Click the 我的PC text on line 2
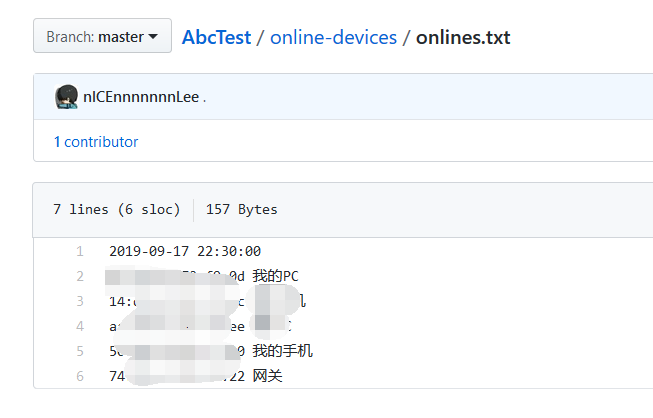The image size is (653, 418). pyautogui.click(x=275, y=277)
